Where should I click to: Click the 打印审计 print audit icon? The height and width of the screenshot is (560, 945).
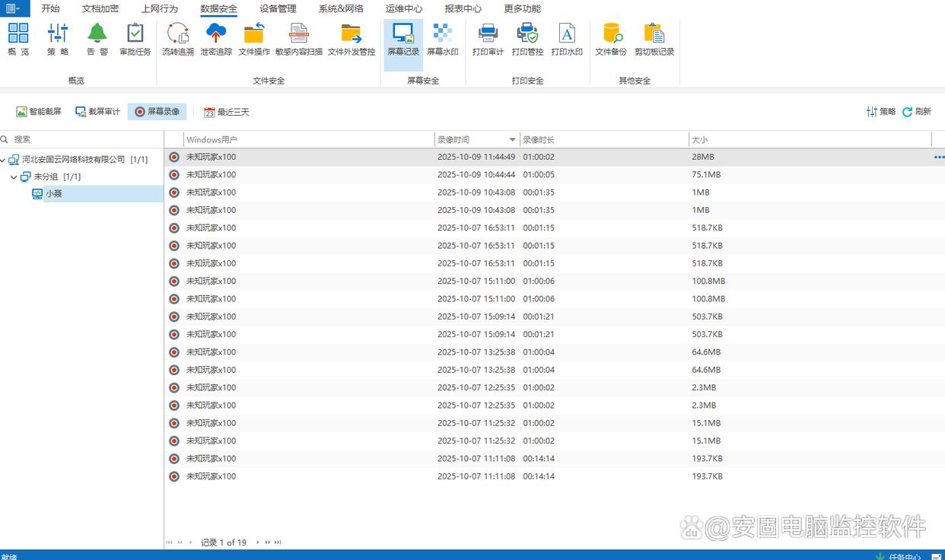[x=488, y=40]
